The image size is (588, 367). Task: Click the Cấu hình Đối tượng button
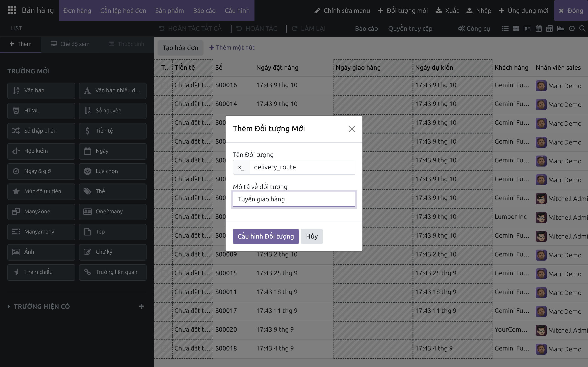tap(266, 236)
